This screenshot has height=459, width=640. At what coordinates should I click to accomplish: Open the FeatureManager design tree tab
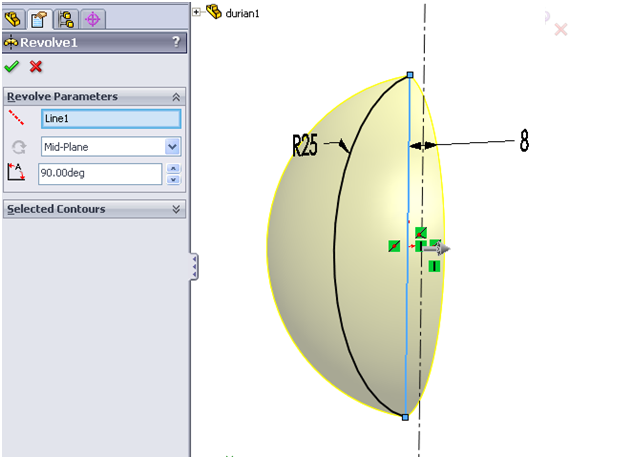(x=13, y=19)
